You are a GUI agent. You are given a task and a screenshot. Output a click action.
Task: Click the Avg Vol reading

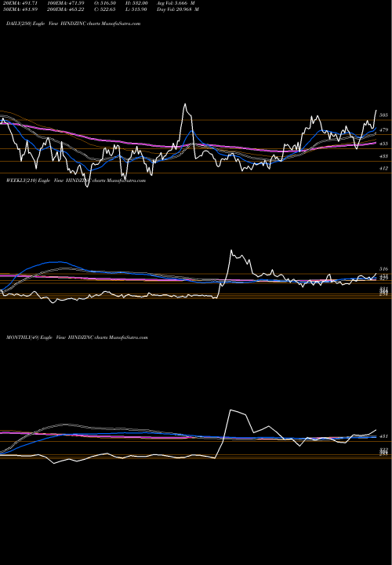(176, 2)
